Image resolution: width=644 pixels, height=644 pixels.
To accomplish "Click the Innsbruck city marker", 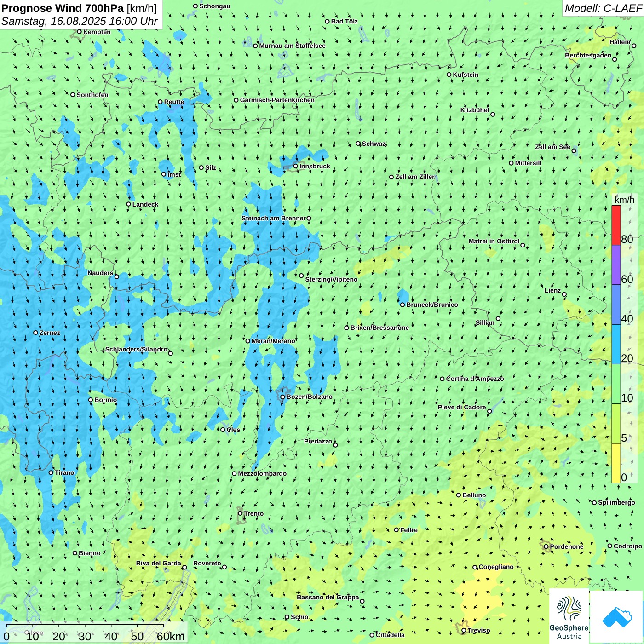I will coord(296,167).
